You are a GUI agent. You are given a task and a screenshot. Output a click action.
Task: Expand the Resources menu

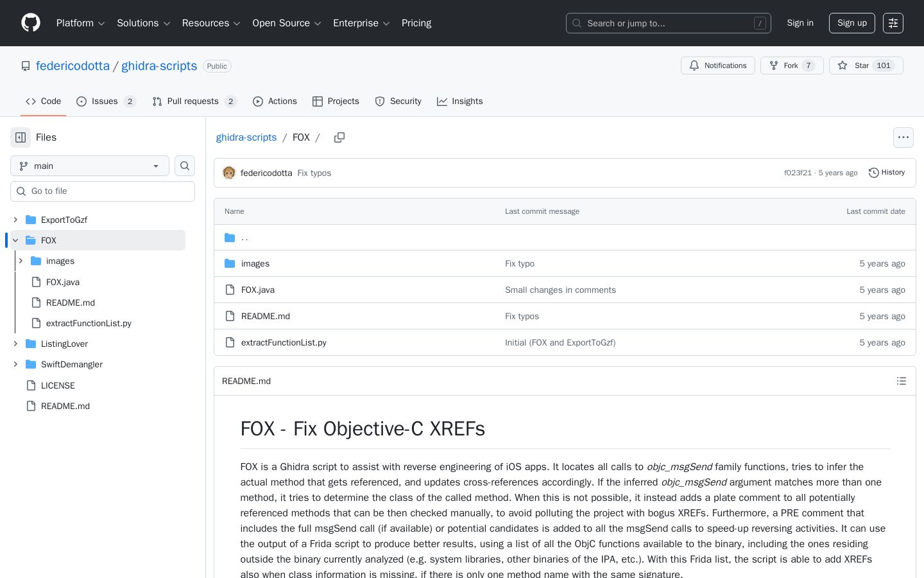point(211,23)
